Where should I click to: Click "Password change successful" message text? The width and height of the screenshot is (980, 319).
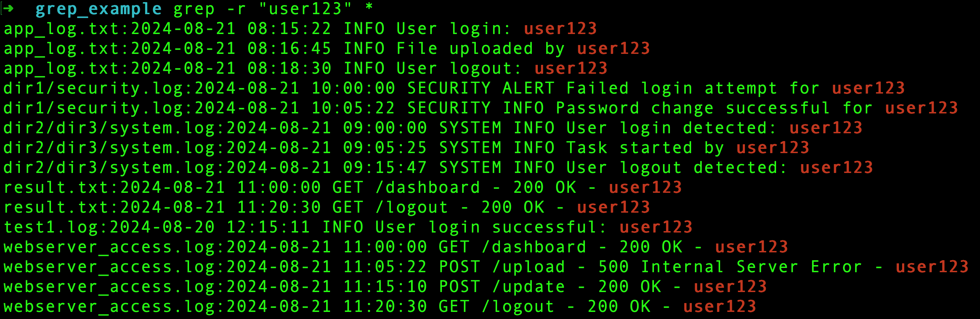[x=693, y=108]
